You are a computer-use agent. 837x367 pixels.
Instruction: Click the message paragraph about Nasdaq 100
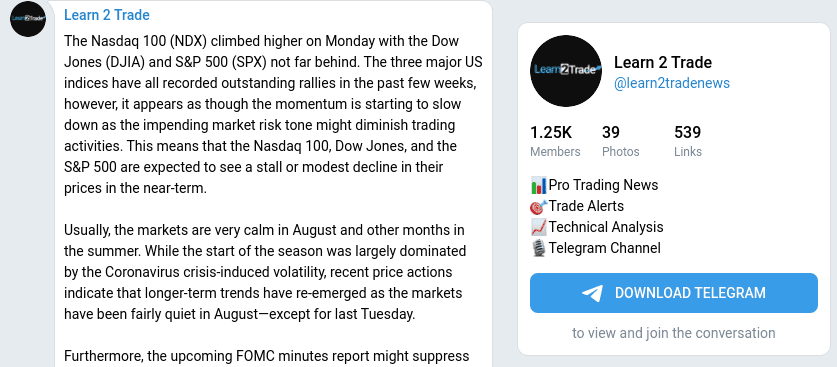[x=273, y=115]
